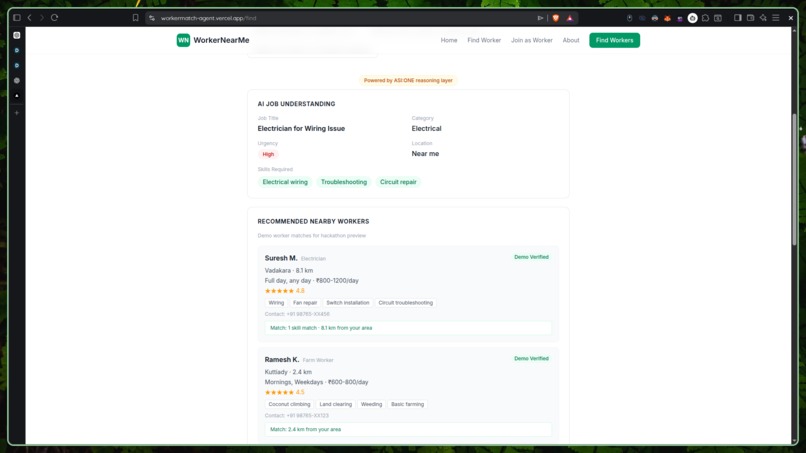The height and width of the screenshot is (453, 806).
Task: Open a new tab with plus icon
Action: coord(17,113)
